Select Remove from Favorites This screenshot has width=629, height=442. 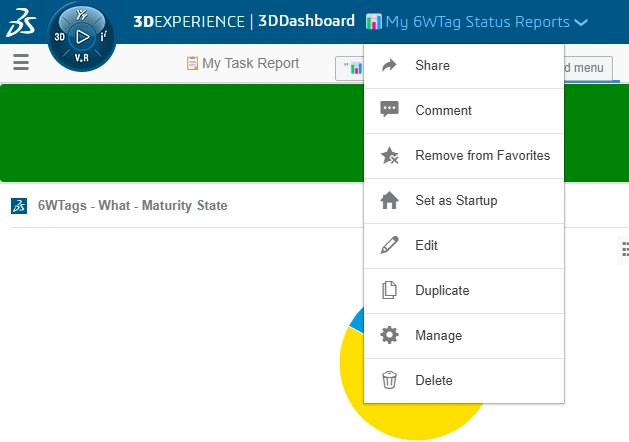pyautogui.click(x=464, y=155)
